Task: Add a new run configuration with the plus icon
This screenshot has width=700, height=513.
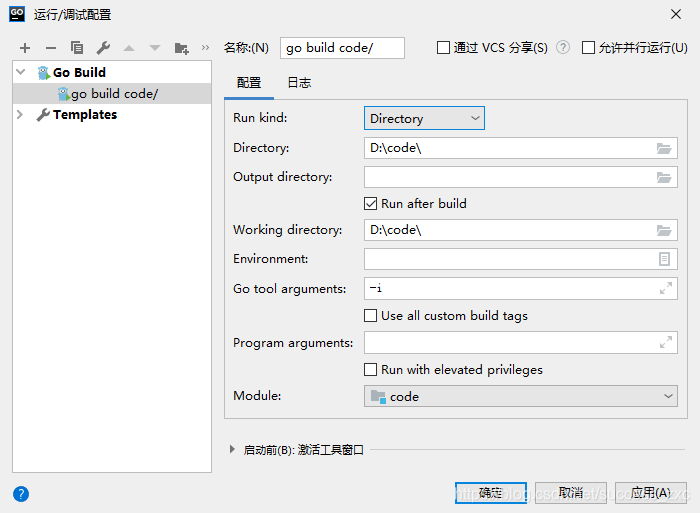Action: click(x=25, y=48)
